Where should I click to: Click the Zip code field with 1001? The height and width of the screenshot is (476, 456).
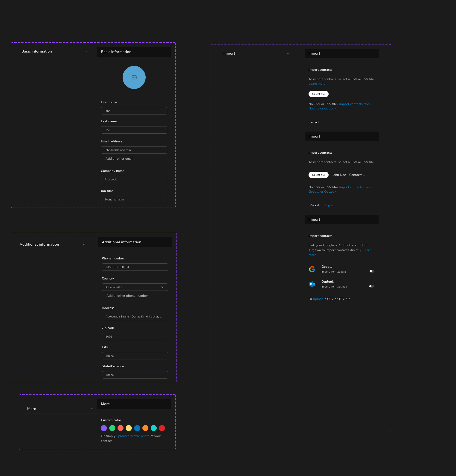click(135, 337)
